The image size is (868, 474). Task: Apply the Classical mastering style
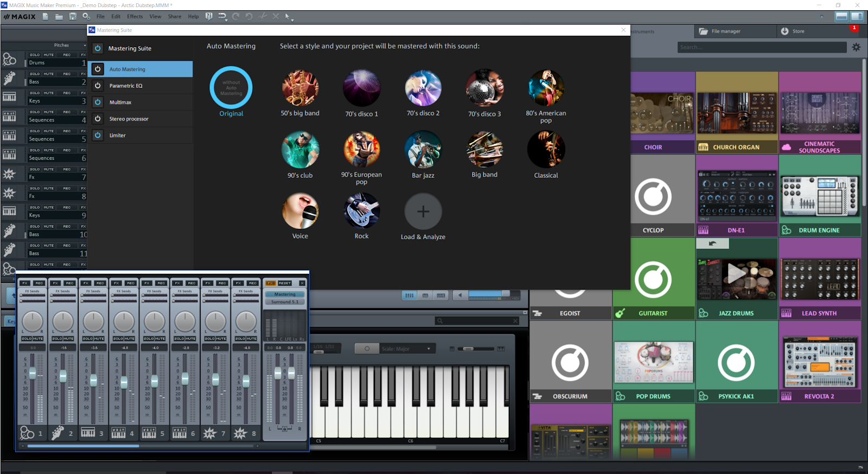point(546,150)
